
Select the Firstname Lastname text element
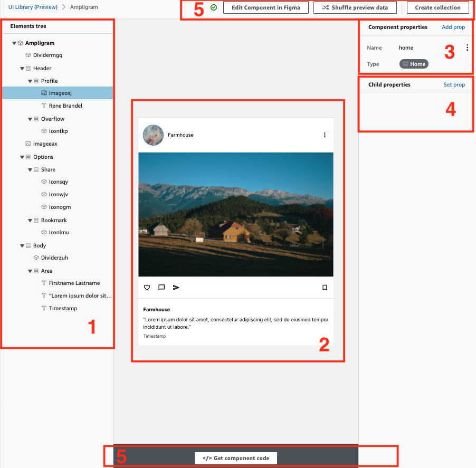click(x=74, y=283)
